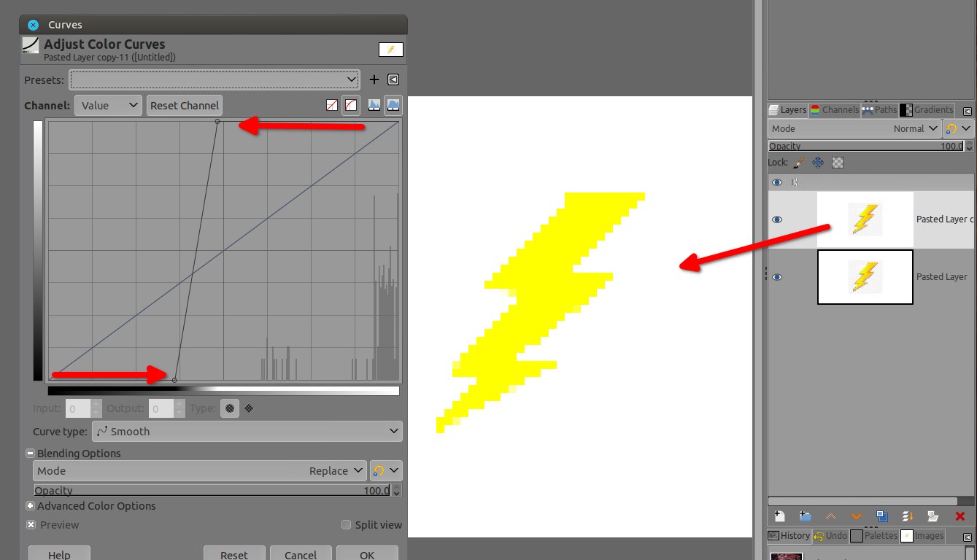Merge down the selected layer
The height and width of the screenshot is (560, 977).
[x=908, y=516]
